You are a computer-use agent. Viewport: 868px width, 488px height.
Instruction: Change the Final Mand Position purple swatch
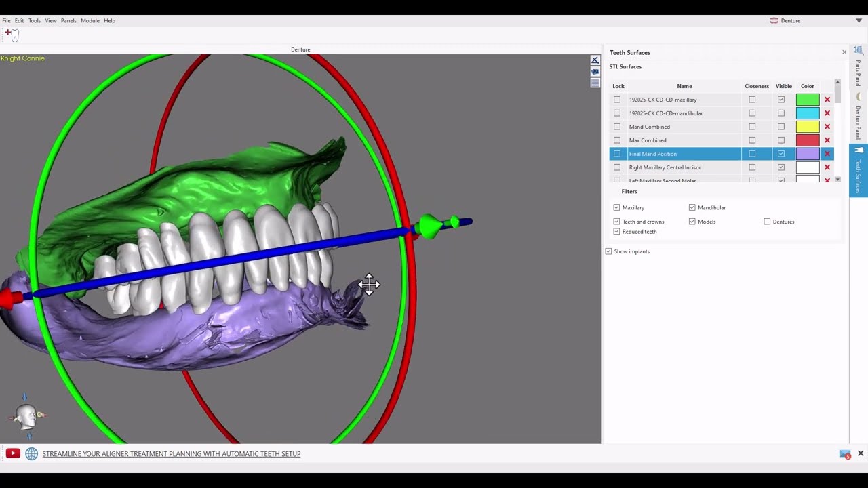tap(808, 154)
